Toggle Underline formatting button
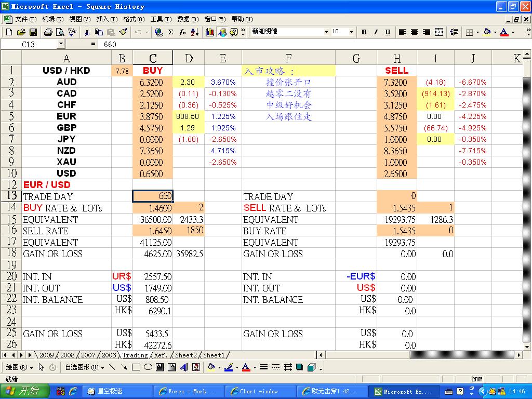 pyautogui.click(x=388, y=32)
